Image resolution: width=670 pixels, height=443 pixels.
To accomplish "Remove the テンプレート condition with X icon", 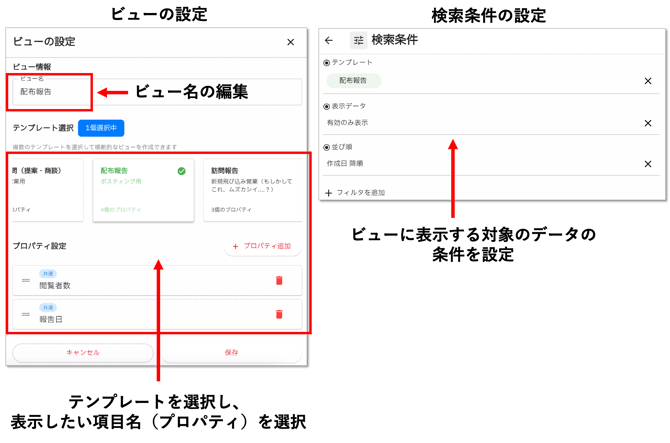I will (x=647, y=80).
